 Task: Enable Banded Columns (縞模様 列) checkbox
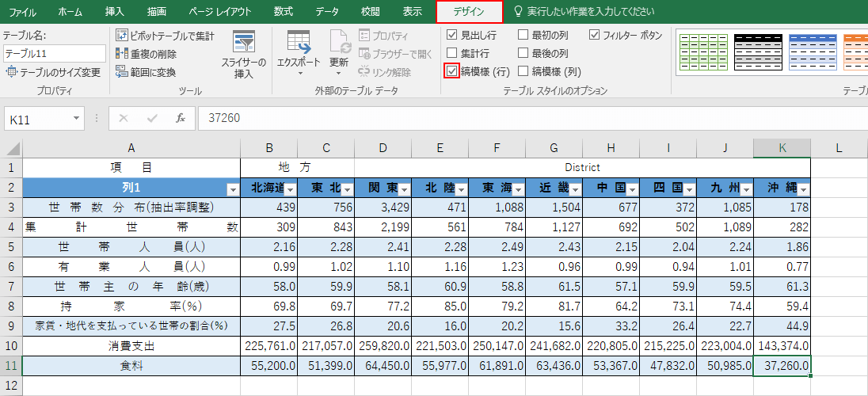[x=523, y=71]
